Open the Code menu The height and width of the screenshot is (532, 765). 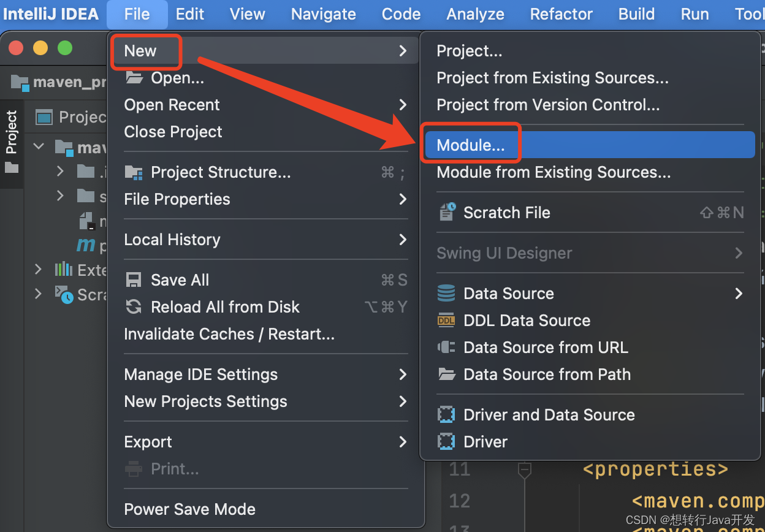[x=401, y=14]
